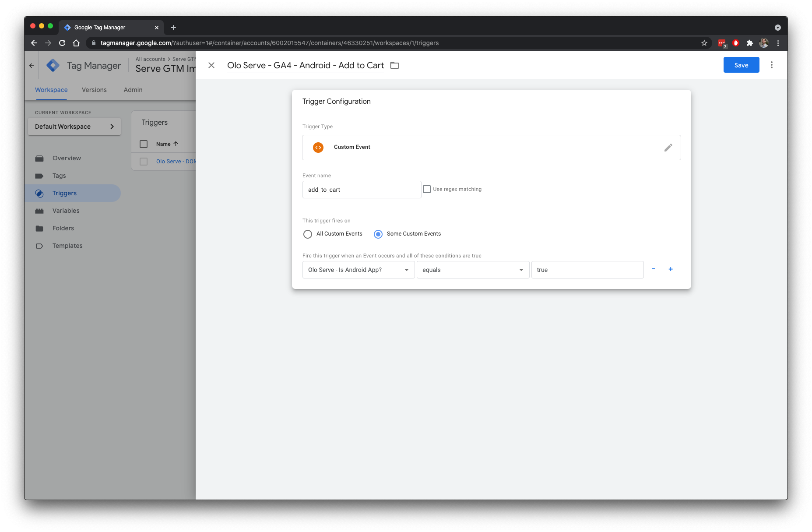Viewport: 812px width, 532px height.
Task: Open the Tags section icon in sidebar
Action: pos(40,176)
